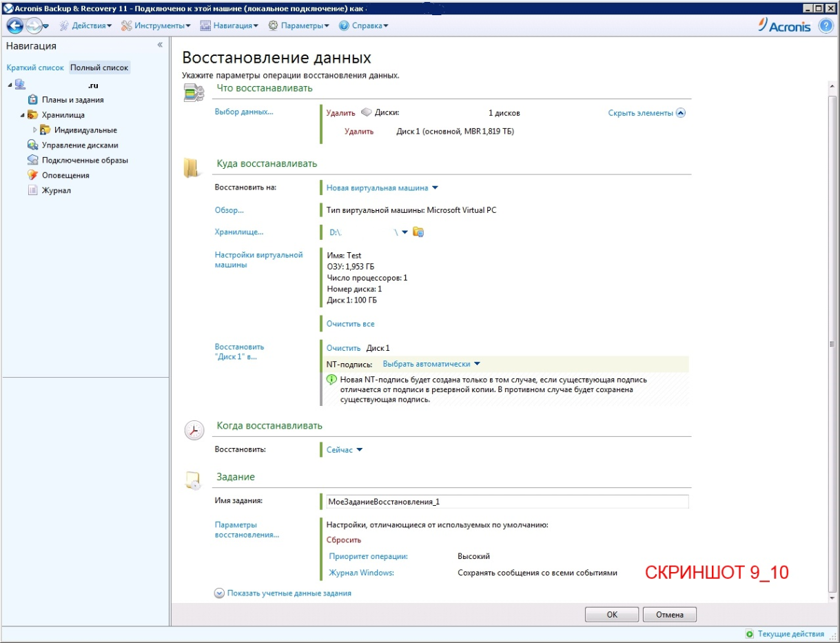Click the Подключенные образы icon
840x643 pixels.
[x=32, y=160]
